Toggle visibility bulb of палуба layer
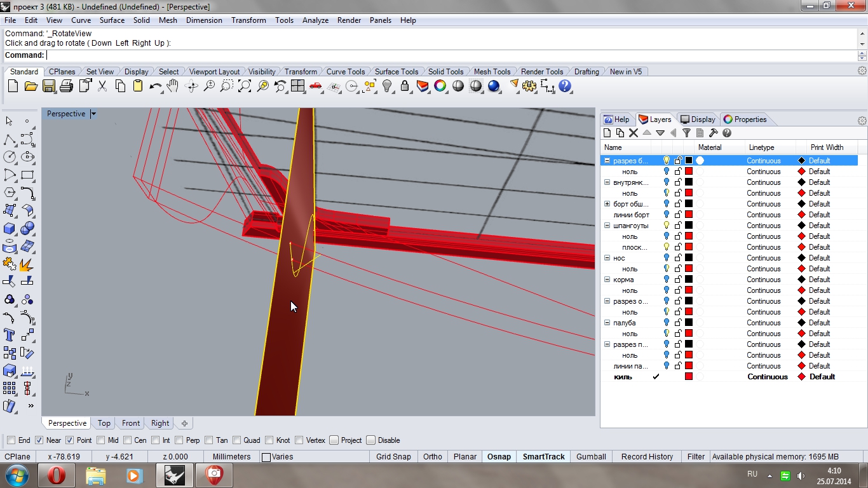This screenshot has height=488, width=868. [x=667, y=323]
